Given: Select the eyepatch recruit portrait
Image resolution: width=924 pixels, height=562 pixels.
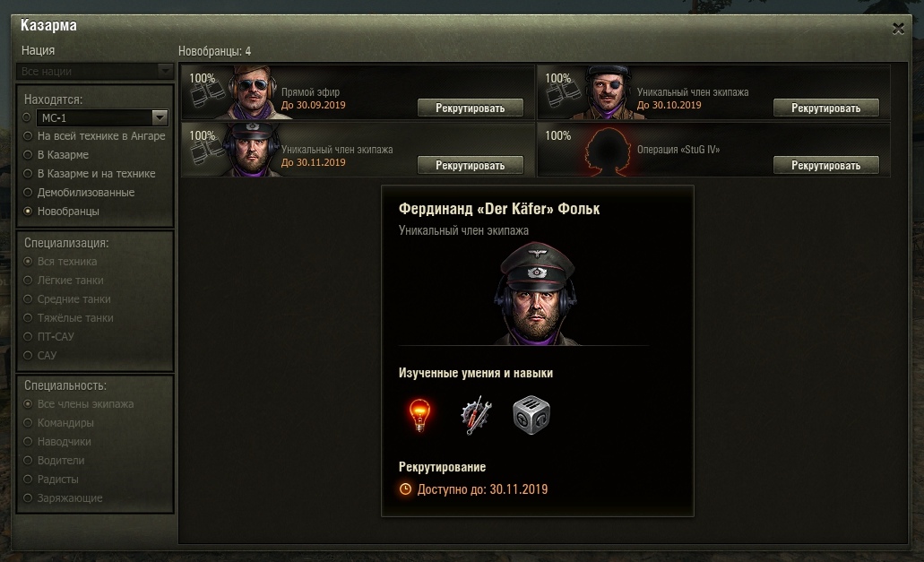Looking at the screenshot, I should pos(607,92).
